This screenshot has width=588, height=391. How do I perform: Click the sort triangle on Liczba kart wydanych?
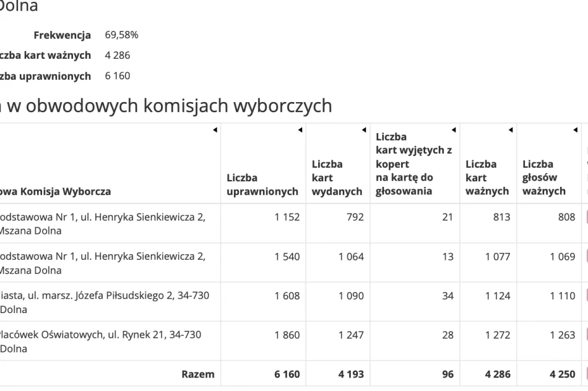pos(363,130)
